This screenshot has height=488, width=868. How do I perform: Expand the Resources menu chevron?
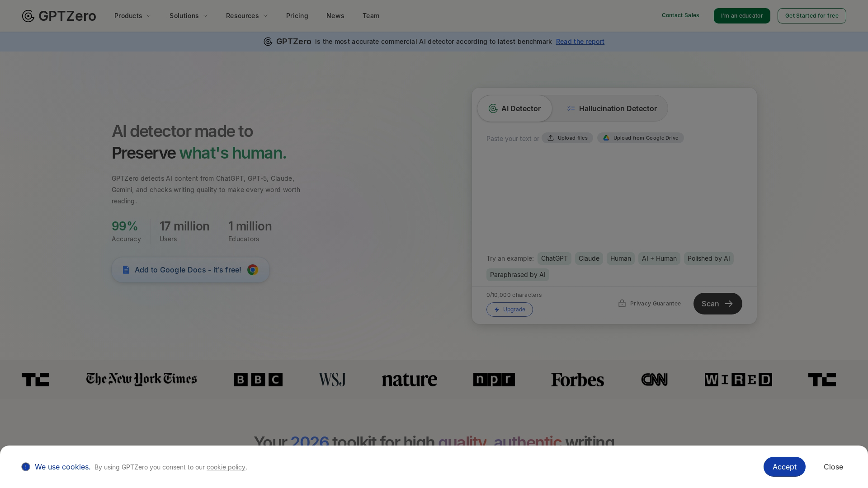[x=265, y=16]
